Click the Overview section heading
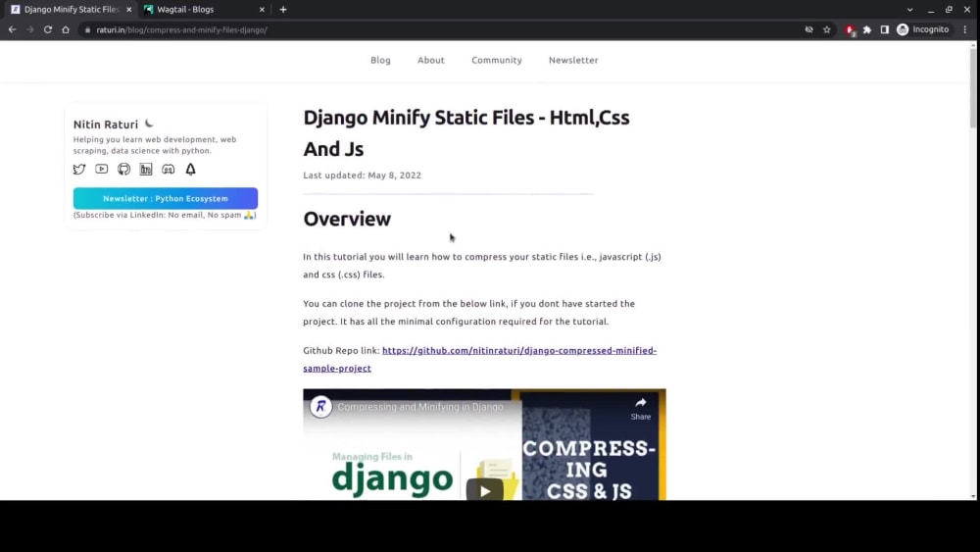The height and width of the screenshot is (552, 980). (x=347, y=219)
